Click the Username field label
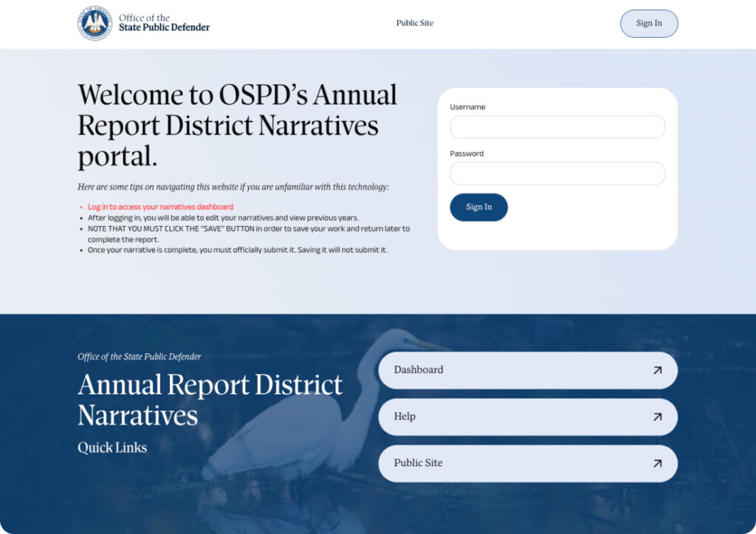 pos(467,107)
